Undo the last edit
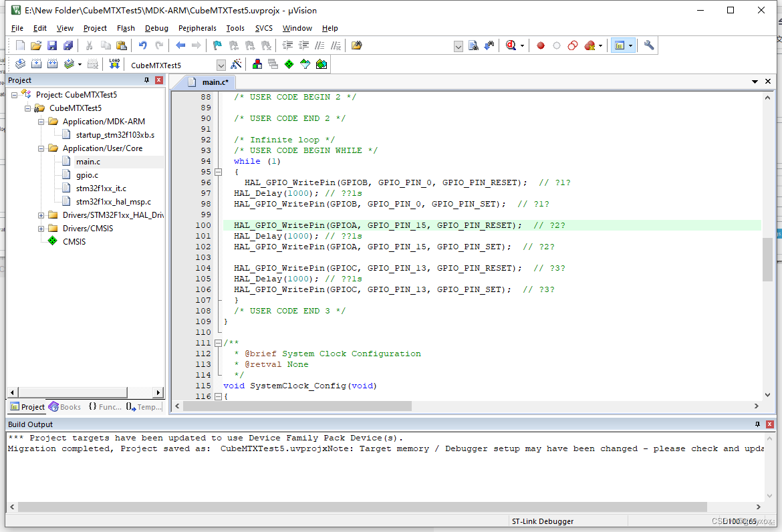Image resolution: width=782 pixels, height=532 pixels. 142,45
